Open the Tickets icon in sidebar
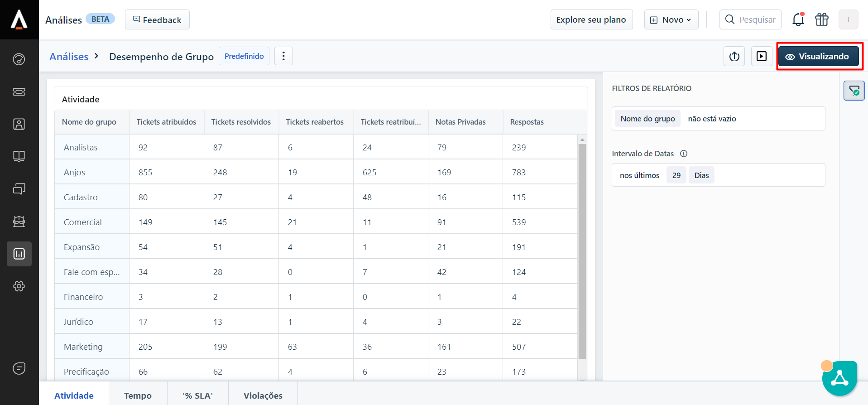 pos(19,92)
